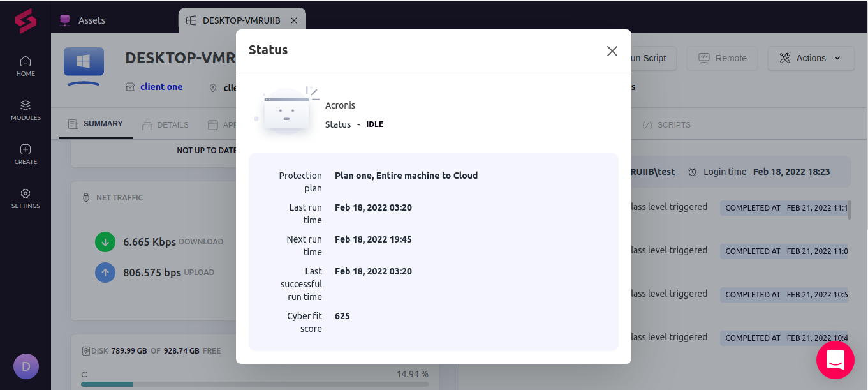Open the DETAILS tab
Viewport: 868px width, 390px height.
165,125
